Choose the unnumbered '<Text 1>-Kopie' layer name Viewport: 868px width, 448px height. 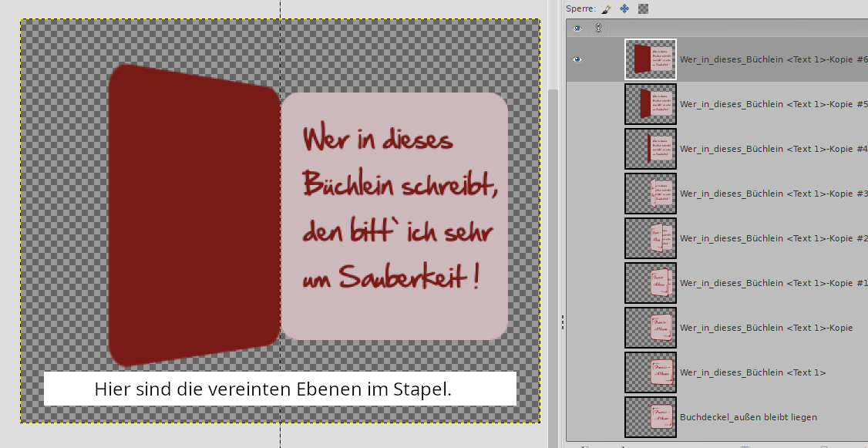pos(765,328)
